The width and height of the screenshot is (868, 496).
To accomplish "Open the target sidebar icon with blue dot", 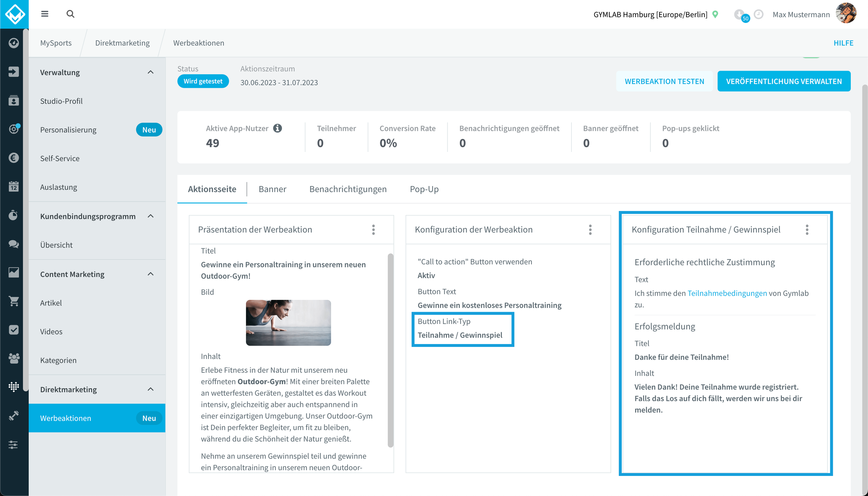I will 14,129.
